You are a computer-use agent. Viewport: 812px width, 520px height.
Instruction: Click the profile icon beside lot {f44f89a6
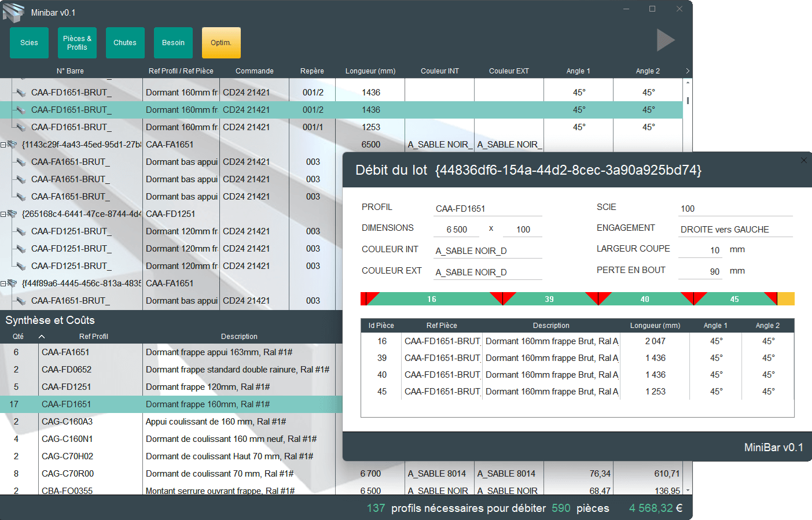tap(12, 283)
